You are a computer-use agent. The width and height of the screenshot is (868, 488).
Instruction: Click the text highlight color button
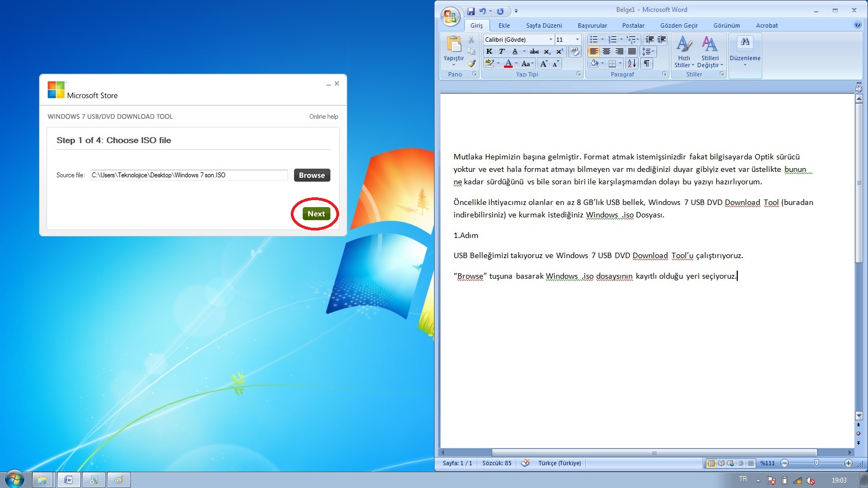click(489, 63)
